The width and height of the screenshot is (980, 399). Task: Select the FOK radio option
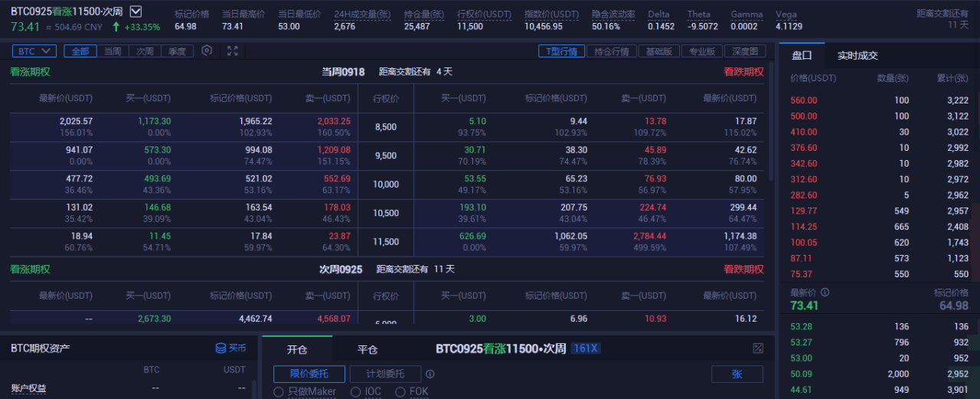pos(400,391)
